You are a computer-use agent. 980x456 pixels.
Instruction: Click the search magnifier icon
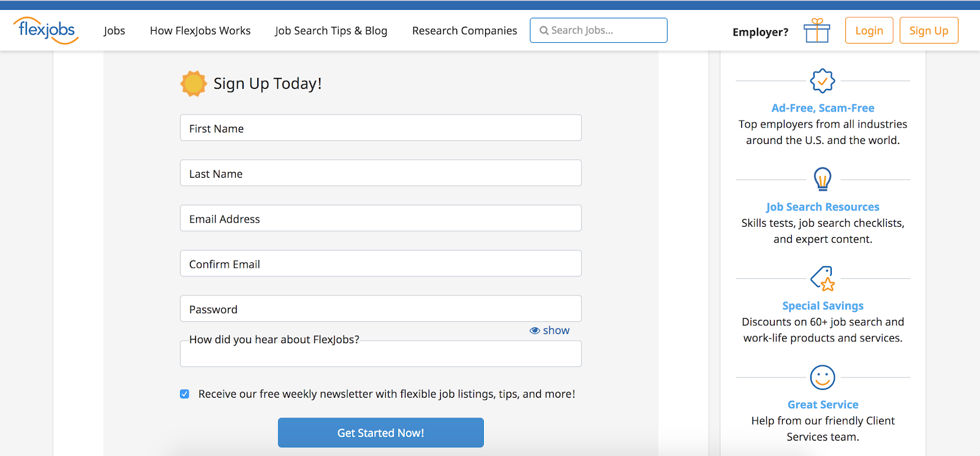click(543, 31)
